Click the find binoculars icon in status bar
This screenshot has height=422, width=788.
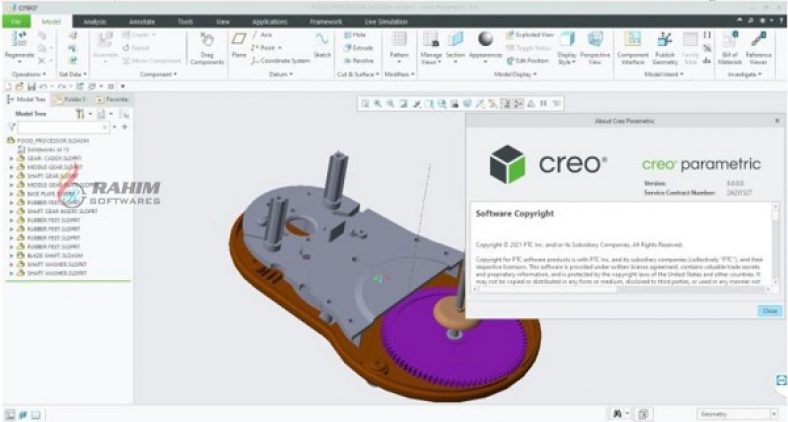click(x=618, y=414)
